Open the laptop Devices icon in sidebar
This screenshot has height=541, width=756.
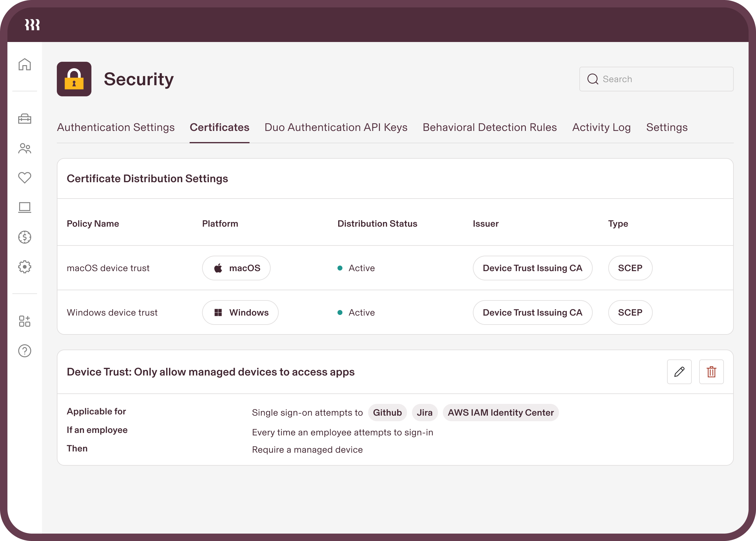tap(25, 207)
